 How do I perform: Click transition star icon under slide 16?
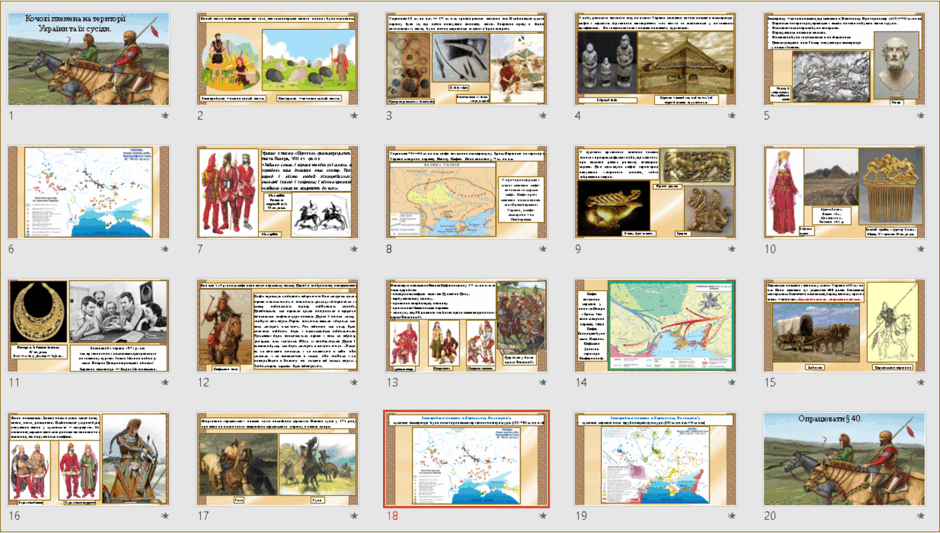(x=165, y=516)
